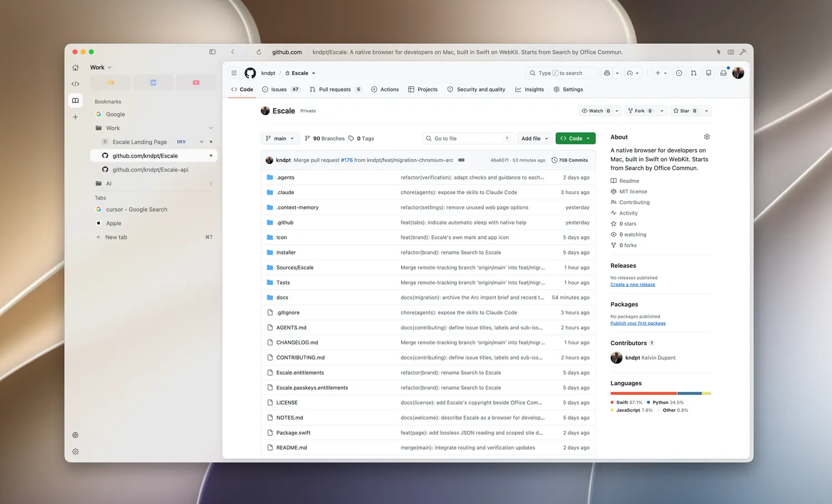Expand the AI bookmarks folder
Image resolution: width=832 pixels, height=504 pixels.
(x=211, y=184)
